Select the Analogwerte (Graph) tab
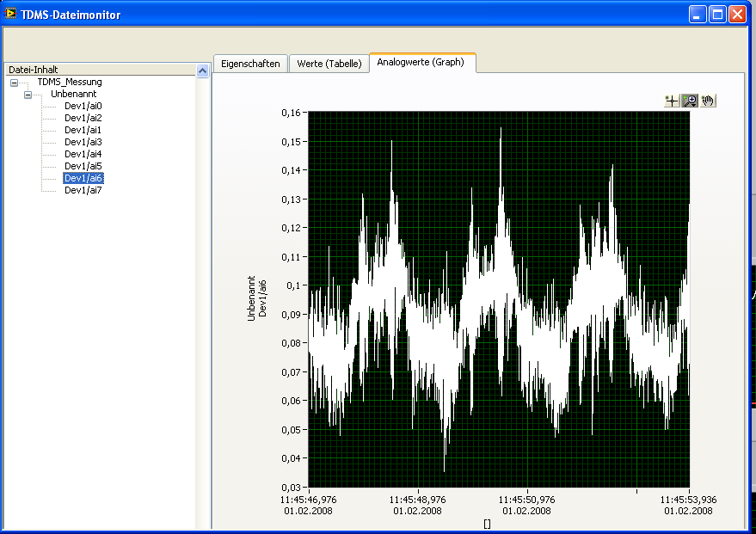 coord(421,62)
